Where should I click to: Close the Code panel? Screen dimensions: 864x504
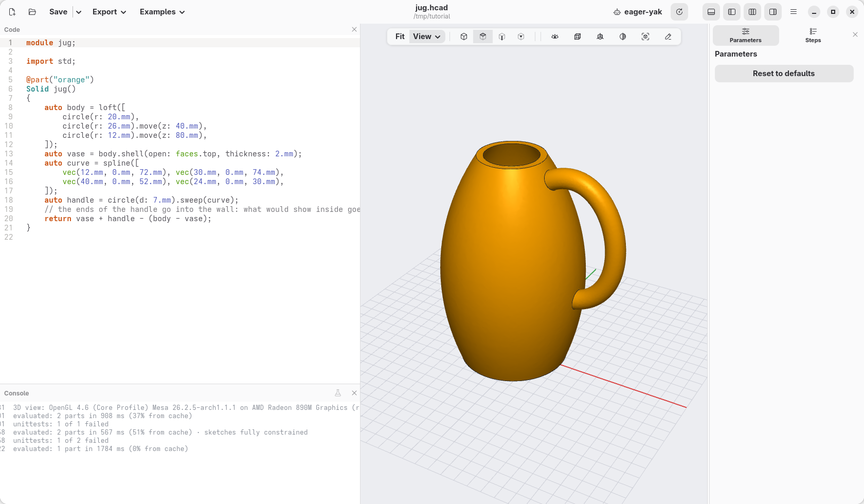pyautogui.click(x=354, y=29)
